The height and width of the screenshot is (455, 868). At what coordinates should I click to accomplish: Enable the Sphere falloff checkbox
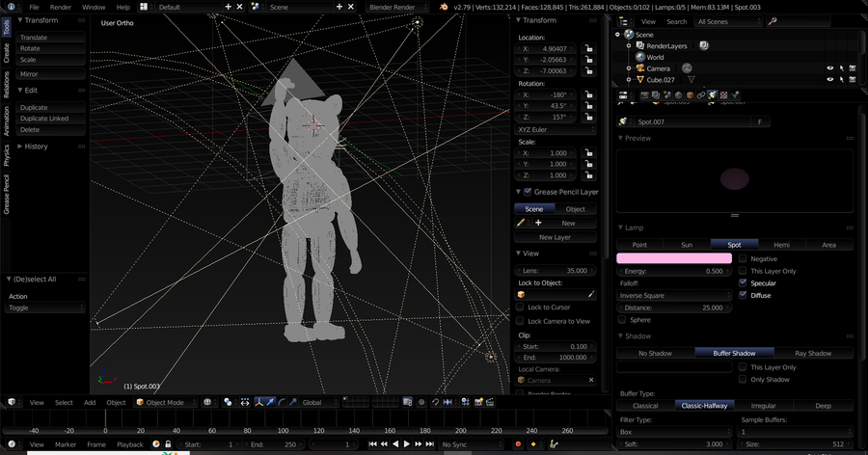pyautogui.click(x=622, y=320)
